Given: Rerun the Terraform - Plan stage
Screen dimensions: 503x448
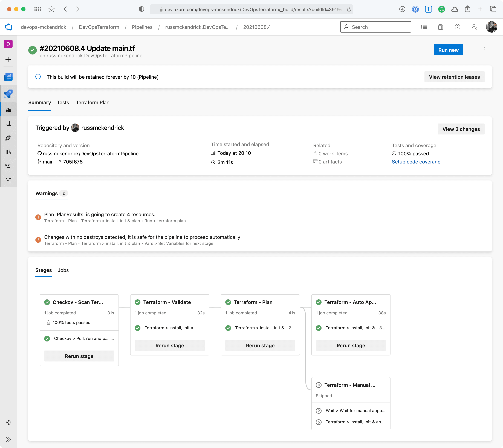Looking at the screenshot, I should coord(260,345).
